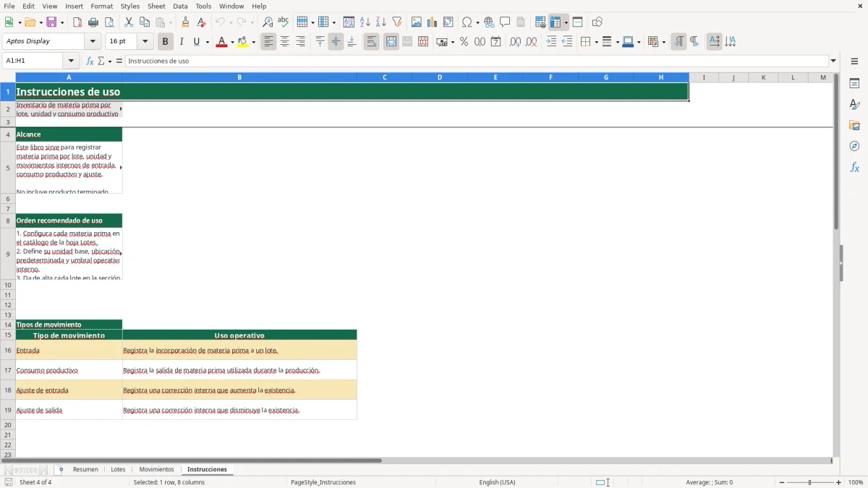Screen dimensions: 868x488
Task: Open the Name Box dropdown arrow
Action: [71, 61]
